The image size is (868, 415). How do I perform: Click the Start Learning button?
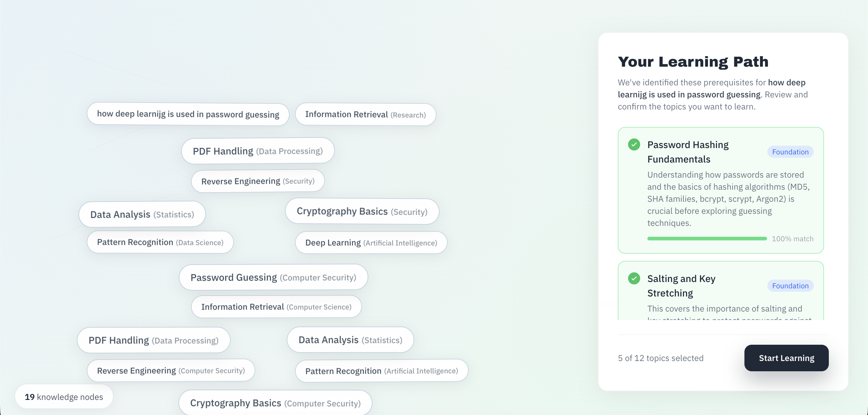coord(786,358)
